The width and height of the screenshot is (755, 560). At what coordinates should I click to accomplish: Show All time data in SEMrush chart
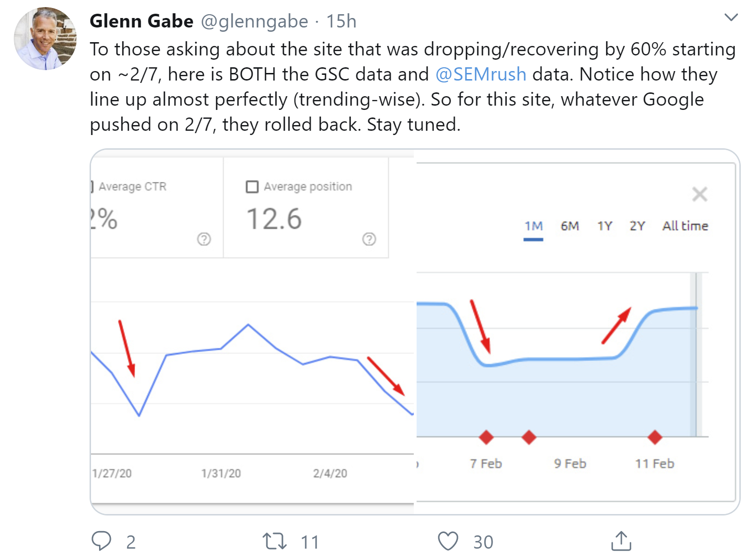click(685, 226)
